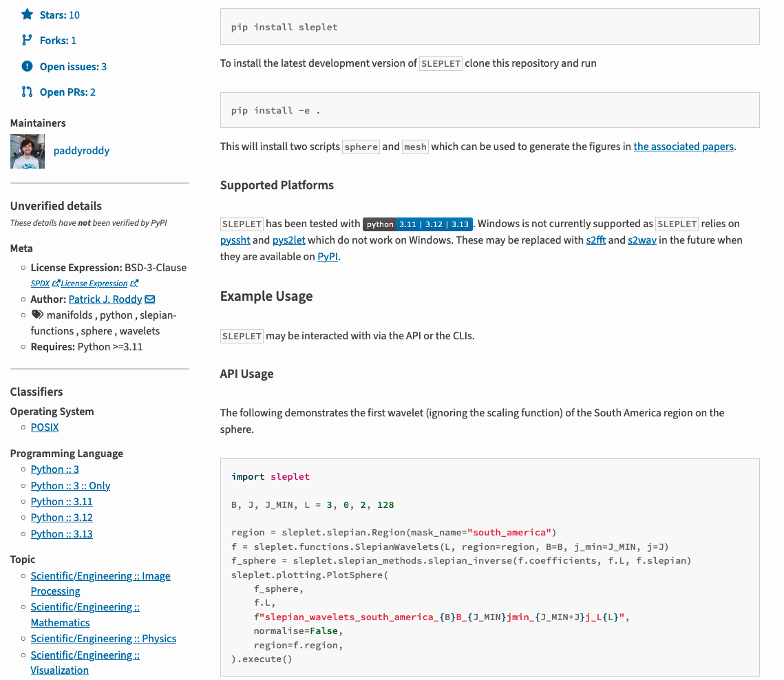Click the paddyroddy maintainer avatar
This screenshot has width=784, height=680.
(27, 150)
